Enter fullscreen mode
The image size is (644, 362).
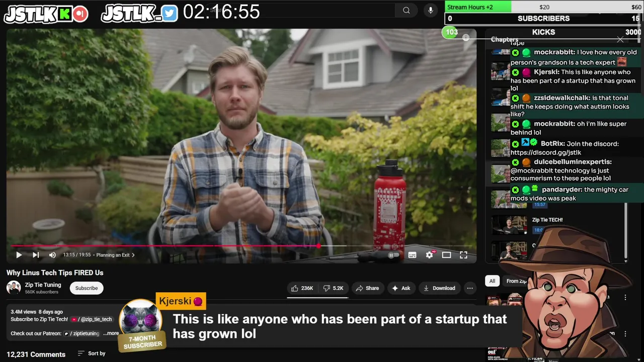pos(463,255)
